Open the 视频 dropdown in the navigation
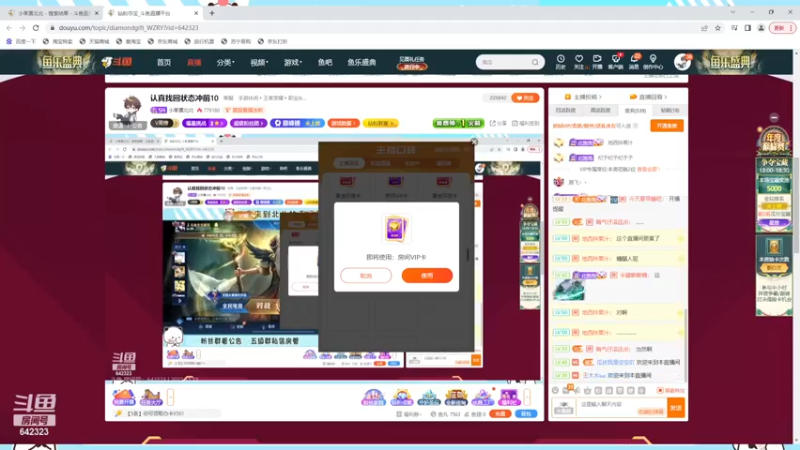 pos(259,62)
